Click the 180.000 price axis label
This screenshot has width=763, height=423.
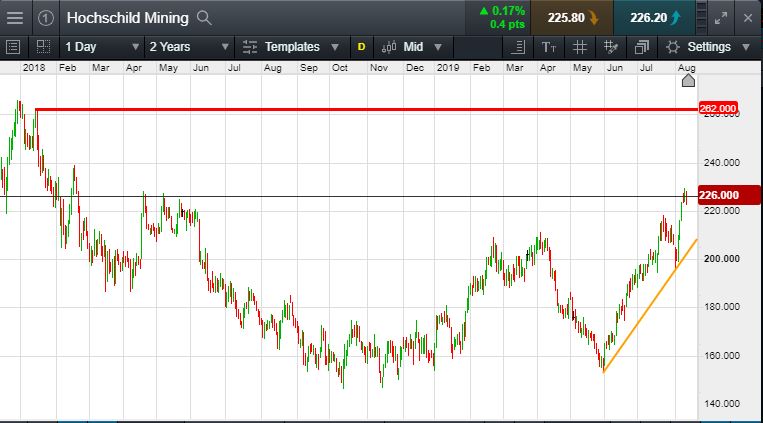722,307
